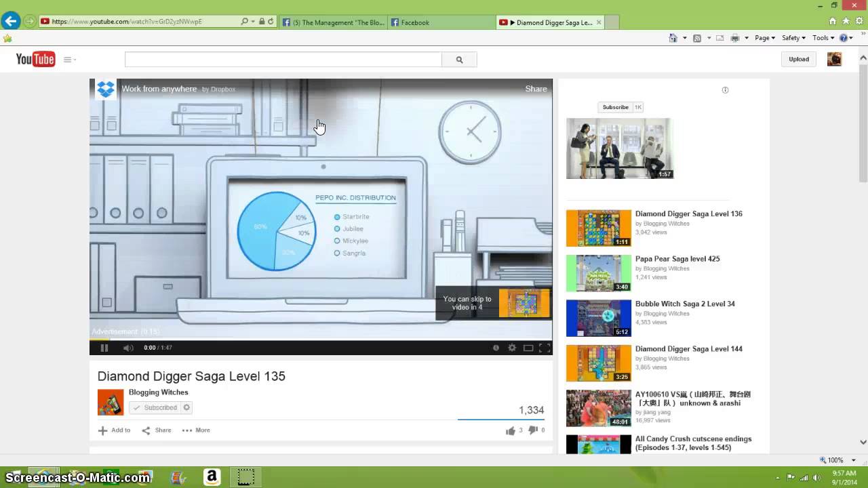Expand the More actions menu under video
Viewport: 868px width, 488px height.
[x=196, y=430]
